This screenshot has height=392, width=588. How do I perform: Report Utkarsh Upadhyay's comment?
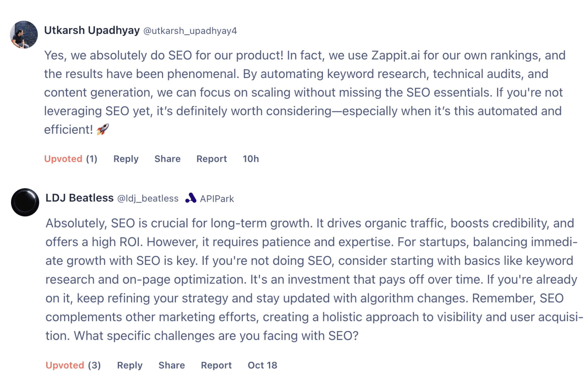coord(211,159)
